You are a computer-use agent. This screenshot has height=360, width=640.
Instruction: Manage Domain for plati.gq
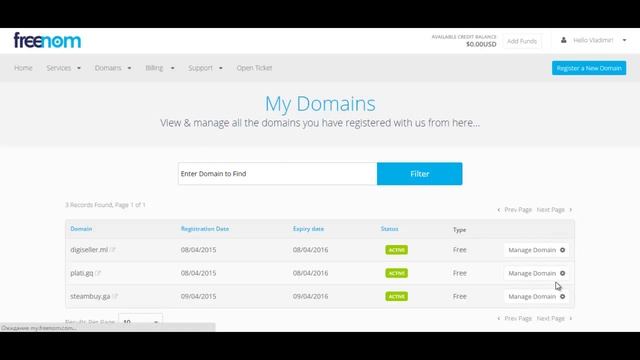click(x=536, y=273)
